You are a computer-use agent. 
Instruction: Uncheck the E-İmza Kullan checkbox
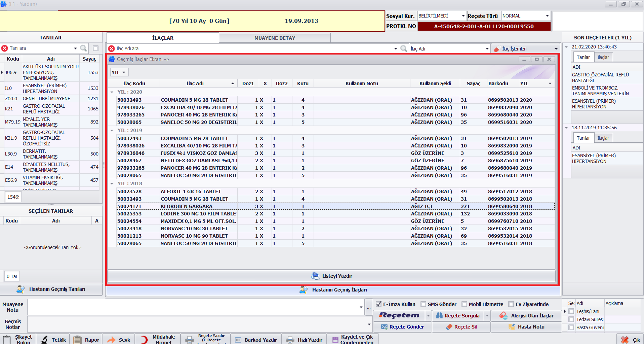point(379,304)
